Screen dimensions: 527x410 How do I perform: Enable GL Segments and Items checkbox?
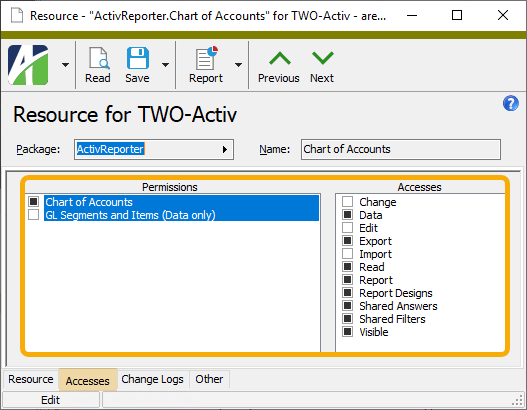point(33,214)
